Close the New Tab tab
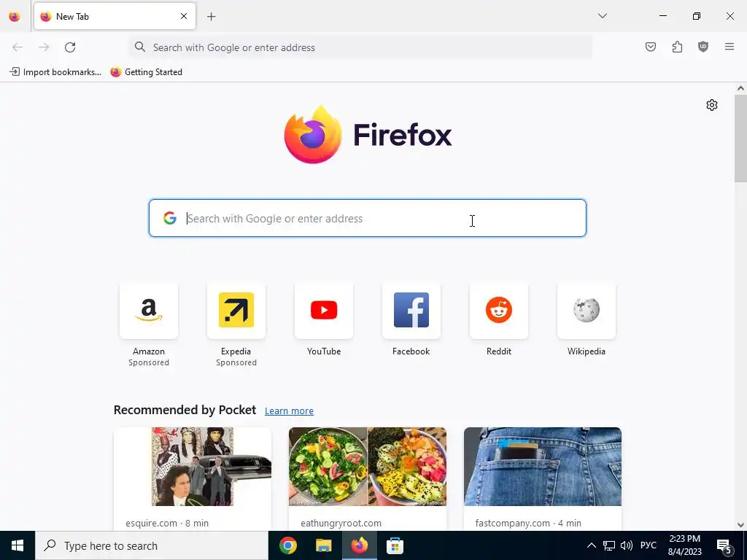 tap(183, 16)
